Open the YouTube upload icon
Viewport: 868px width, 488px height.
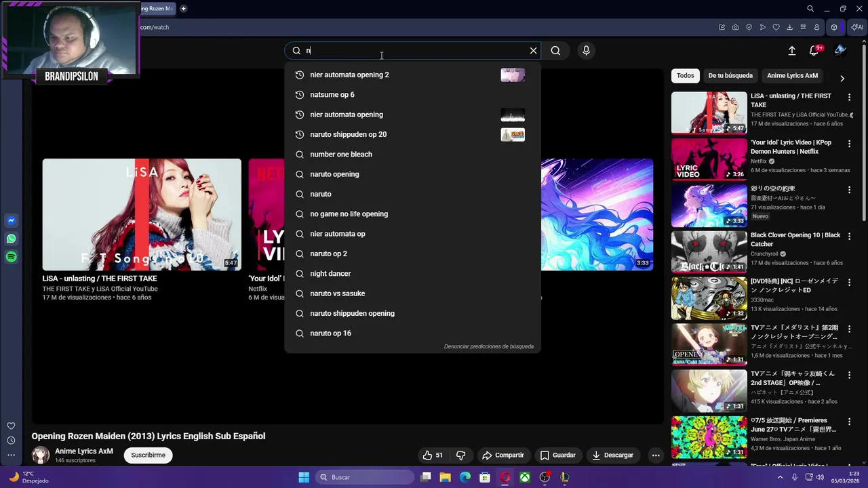pos(791,51)
